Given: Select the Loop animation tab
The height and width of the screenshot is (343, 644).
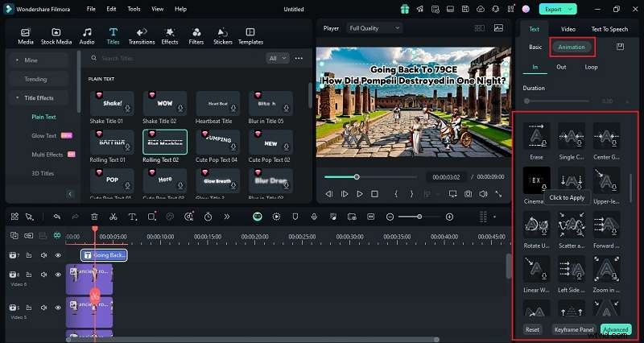Looking at the screenshot, I should point(591,67).
